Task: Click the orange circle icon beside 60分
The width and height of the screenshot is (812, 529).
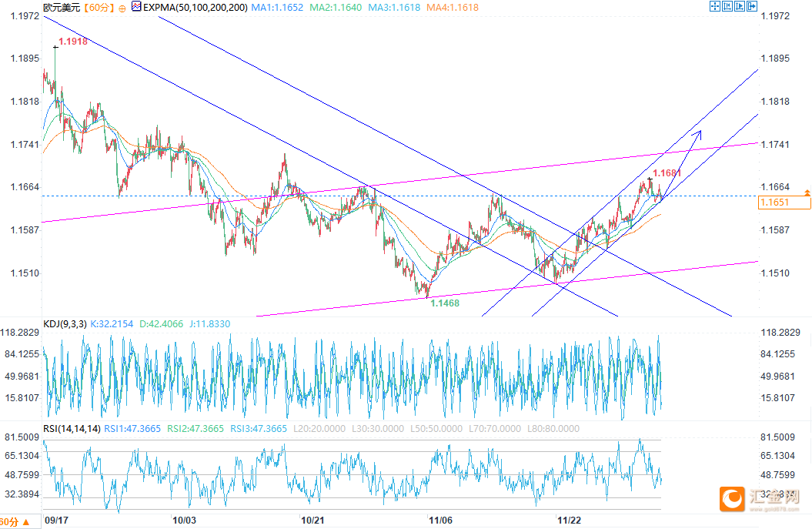Action: (122, 8)
